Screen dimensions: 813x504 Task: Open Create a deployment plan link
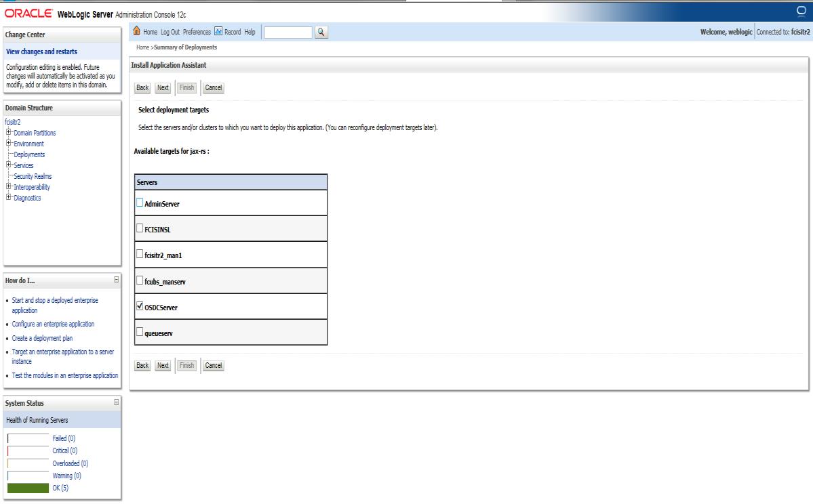[x=42, y=338]
